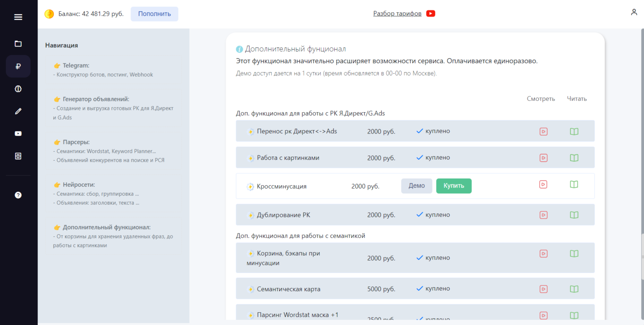644x325 pixels.
Task: Read the manual for Кроссминусация
Action: (x=574, y=184)
